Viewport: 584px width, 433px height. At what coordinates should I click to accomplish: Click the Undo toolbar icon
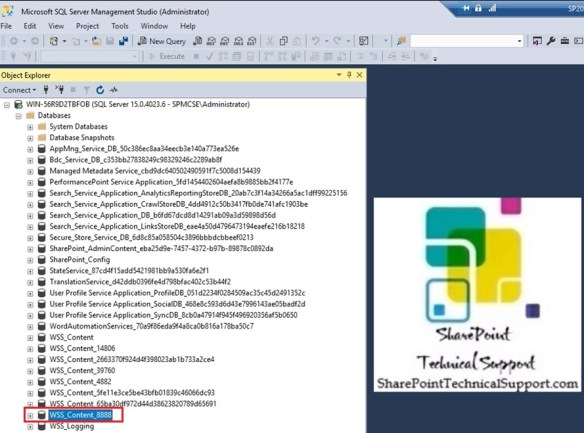point(315,41)
